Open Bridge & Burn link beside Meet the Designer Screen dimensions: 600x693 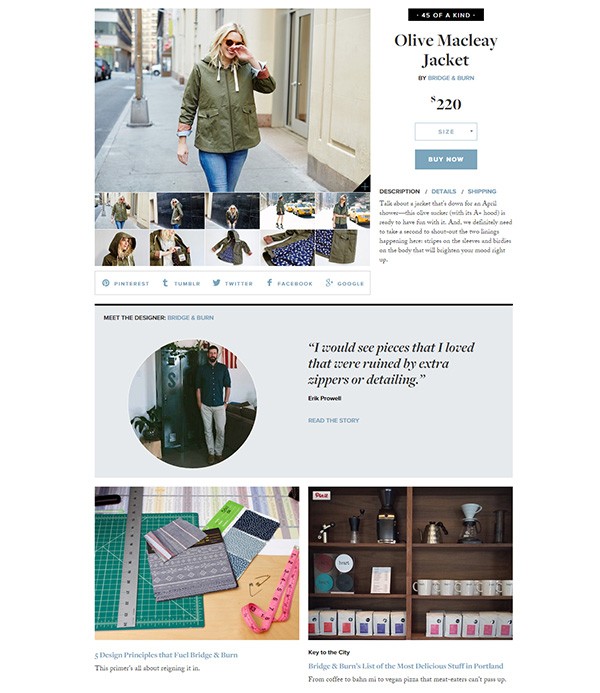pyautogui.click(x=190, y=317)
